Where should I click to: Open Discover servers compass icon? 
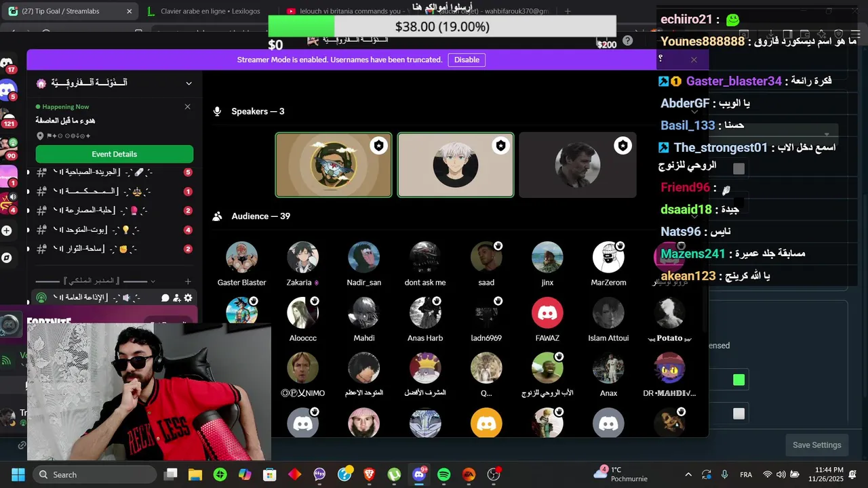(7, 258)
